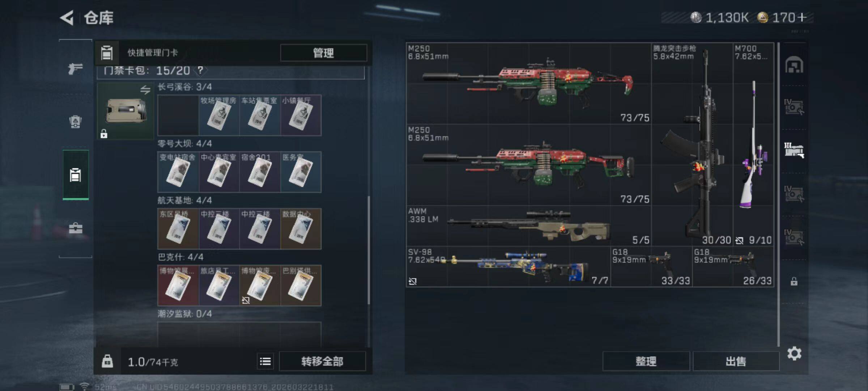868x391 pixels.
Task: Click the weight lock icon at bottom
Action: tap(107, 361)
